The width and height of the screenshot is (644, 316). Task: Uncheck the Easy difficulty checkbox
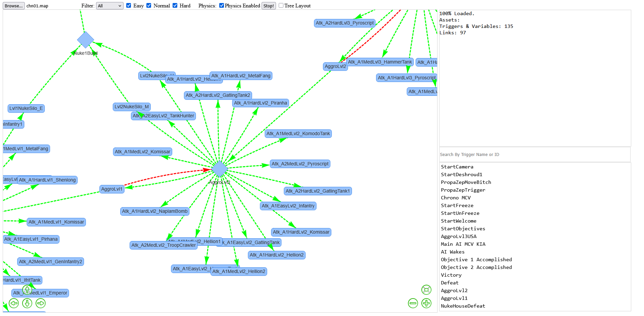129,5
